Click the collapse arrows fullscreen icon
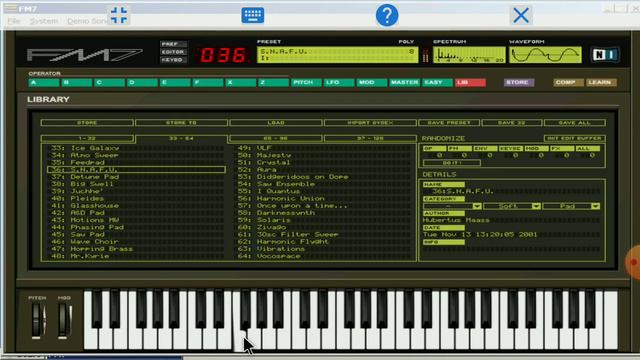 tap(119, 16)
